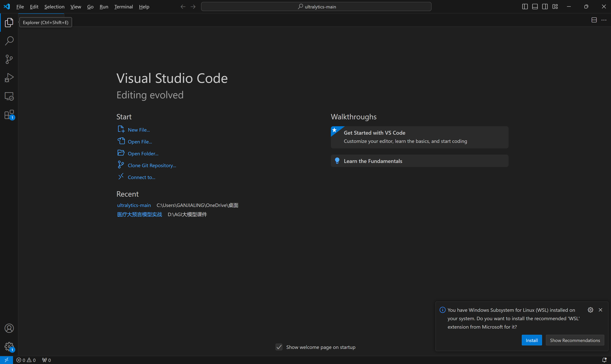This screenshot has width=611, height=364.
Task: Open Learn the Fundamentals walkthrough
Action: point(419,161)
